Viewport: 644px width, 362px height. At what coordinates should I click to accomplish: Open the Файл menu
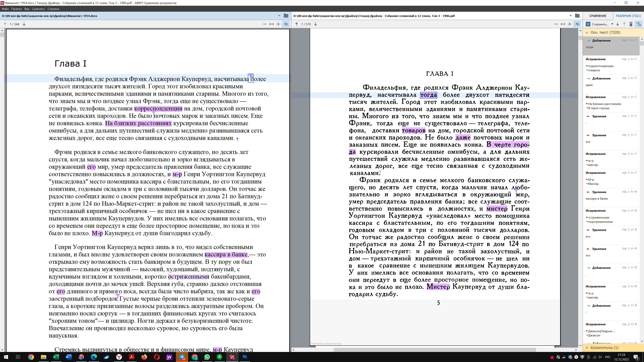pyautogui.click(x=5, y=9)
